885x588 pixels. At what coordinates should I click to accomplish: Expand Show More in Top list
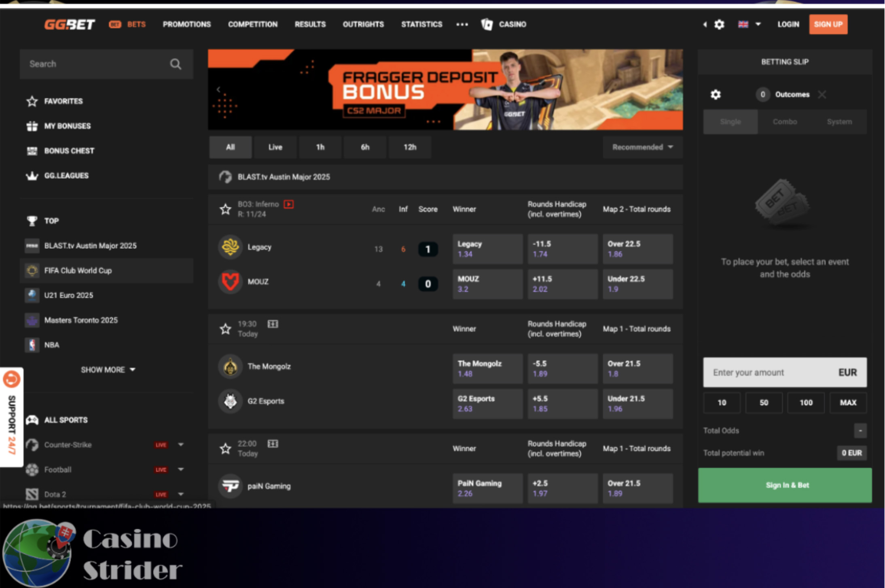(108, 370)
